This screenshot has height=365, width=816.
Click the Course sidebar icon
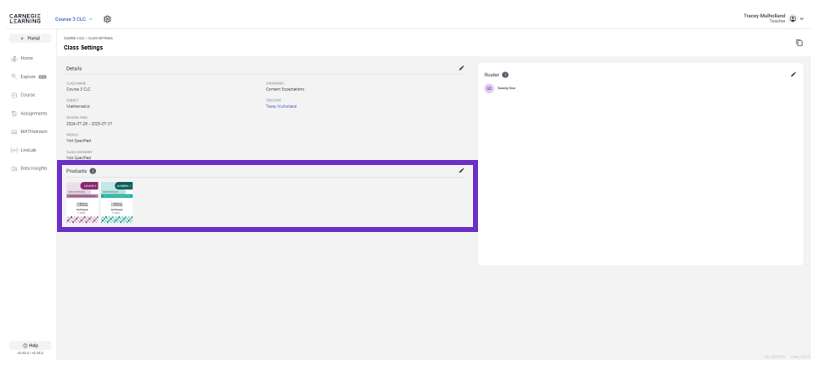14,95
